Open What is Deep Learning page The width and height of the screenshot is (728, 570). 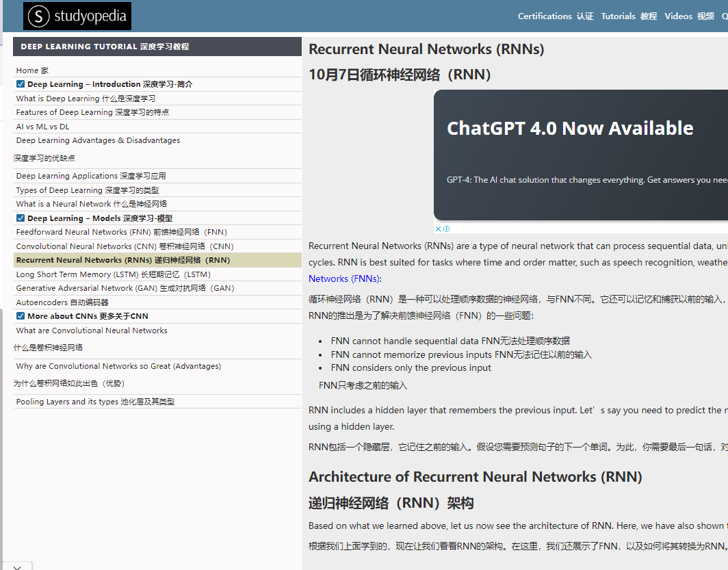pos(86,99)
